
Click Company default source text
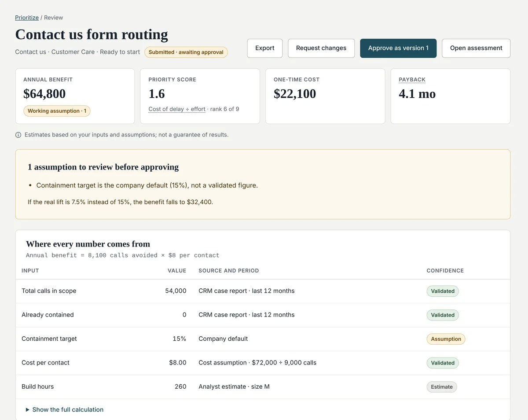tap(223, 339)
